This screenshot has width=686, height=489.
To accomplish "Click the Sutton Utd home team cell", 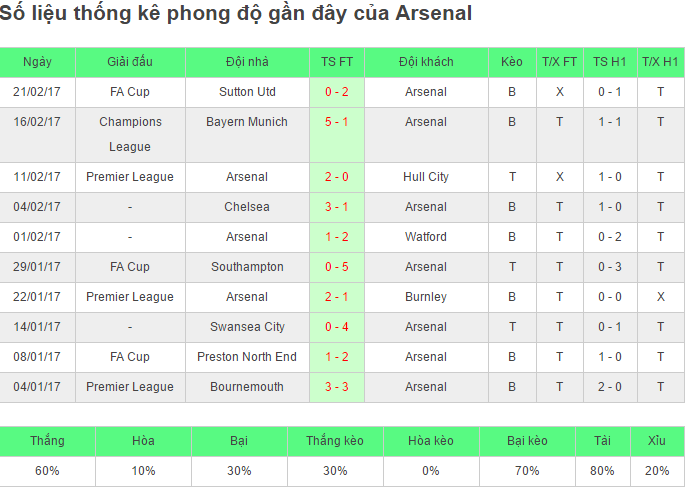I will coord(247,92).
